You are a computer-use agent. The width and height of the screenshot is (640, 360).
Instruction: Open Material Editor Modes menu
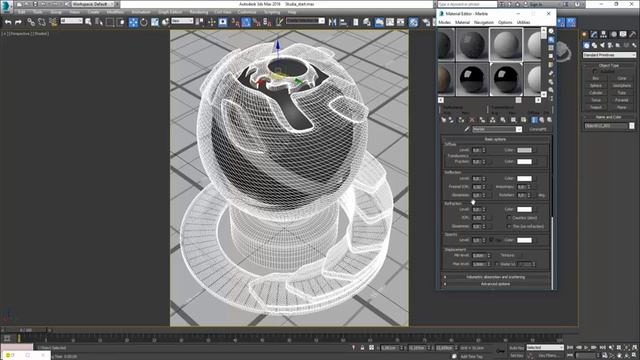(x=444, y=22)
